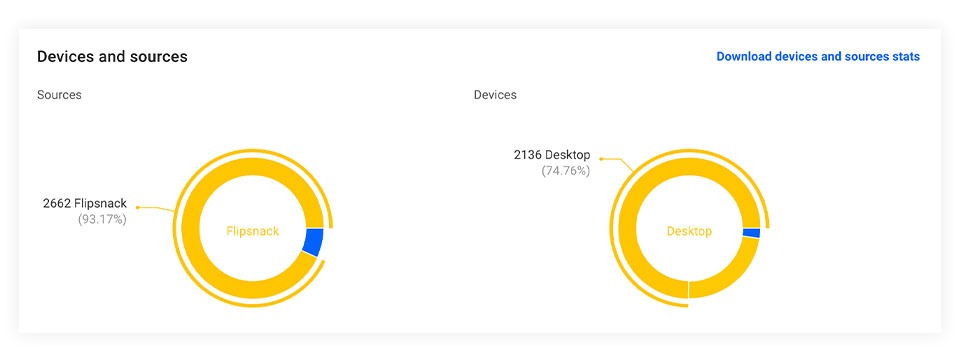Click the Desktop label inside the Devices donut
The width and height of the screenshot is (960, 362).
point(689,232)
